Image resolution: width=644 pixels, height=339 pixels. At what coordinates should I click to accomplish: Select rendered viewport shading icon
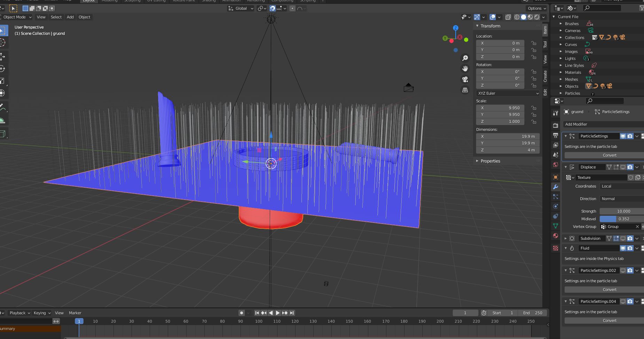click(x=537, y=17)
